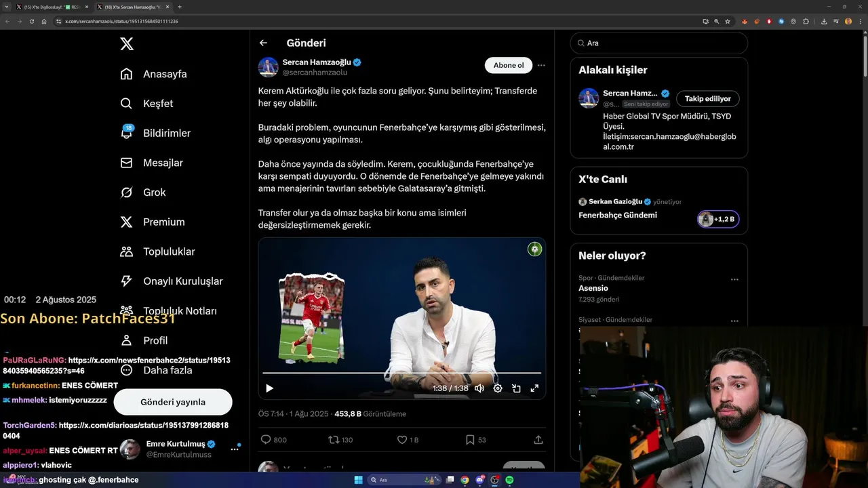Open newsfenerbahce2 link in chat

pos(116,366)
